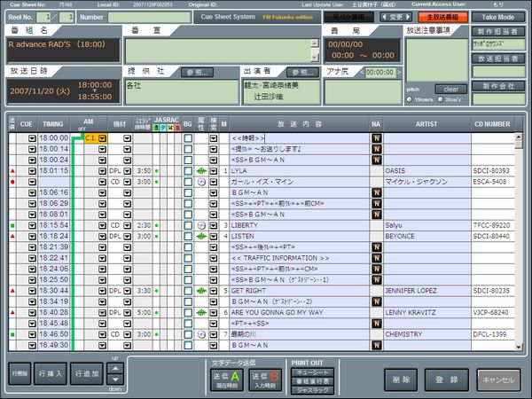This screenshot has height=399, width=532.
Task: Open the C.I. AM dropdown at 18:00:00
Action: coord(103,138)
